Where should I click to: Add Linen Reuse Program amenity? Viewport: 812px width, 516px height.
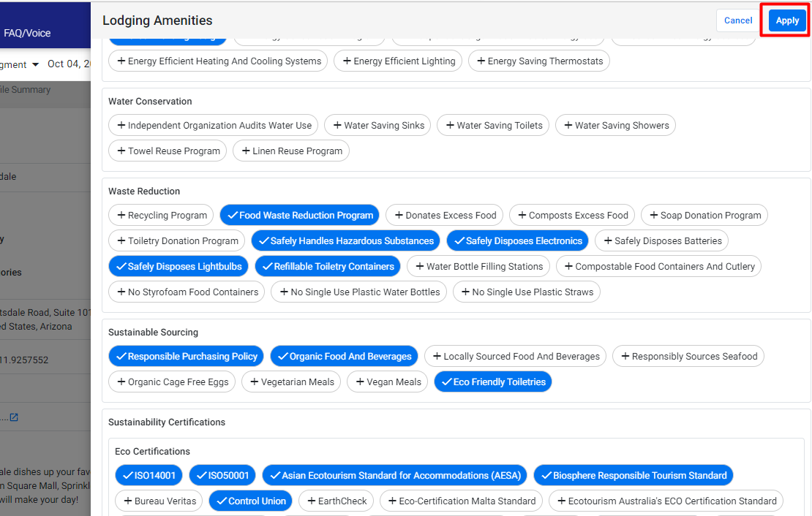click(x=291, y=151)
